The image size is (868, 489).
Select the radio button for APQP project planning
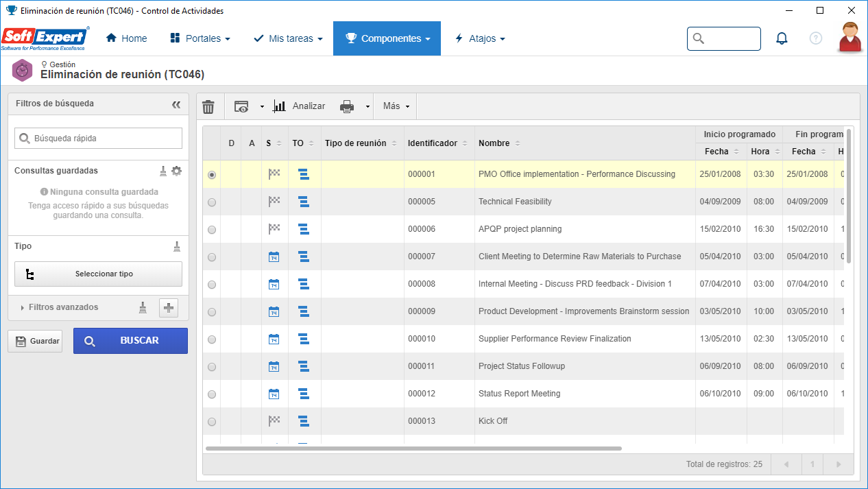point(212,230)
